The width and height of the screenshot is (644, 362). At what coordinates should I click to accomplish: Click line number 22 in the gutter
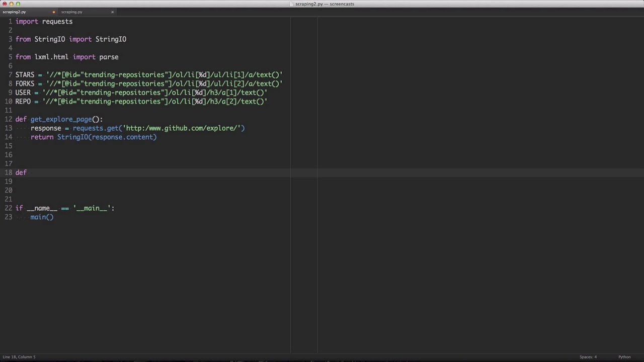[x=8, y=208]
